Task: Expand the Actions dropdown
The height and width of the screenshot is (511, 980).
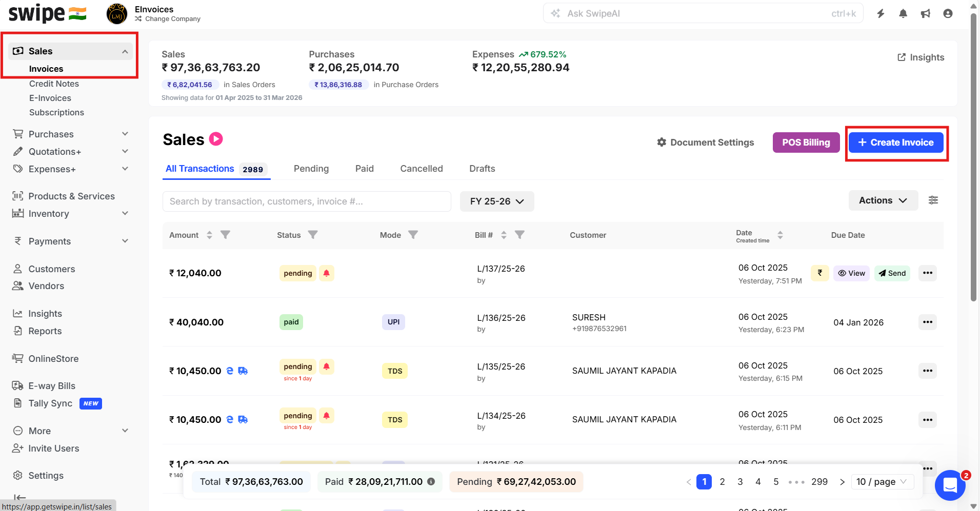Action: (883, 200)
